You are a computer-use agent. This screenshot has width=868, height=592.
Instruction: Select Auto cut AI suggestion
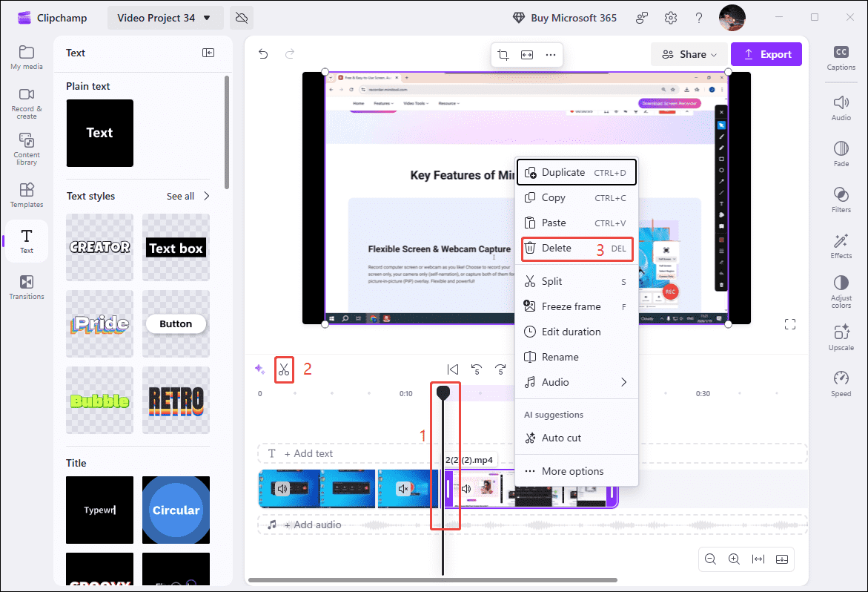pyautogui.click(x=576, y=438)
